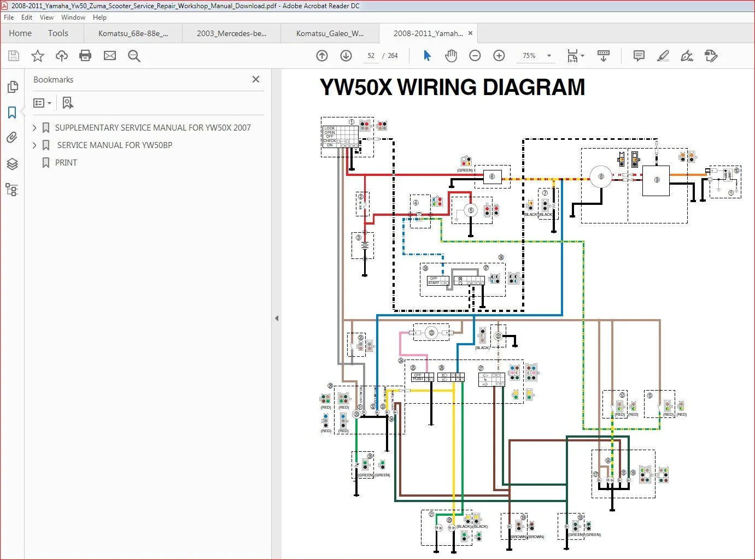755x560 pixels.
Task: Select the Hand pan tool
Action: [451, 56]
